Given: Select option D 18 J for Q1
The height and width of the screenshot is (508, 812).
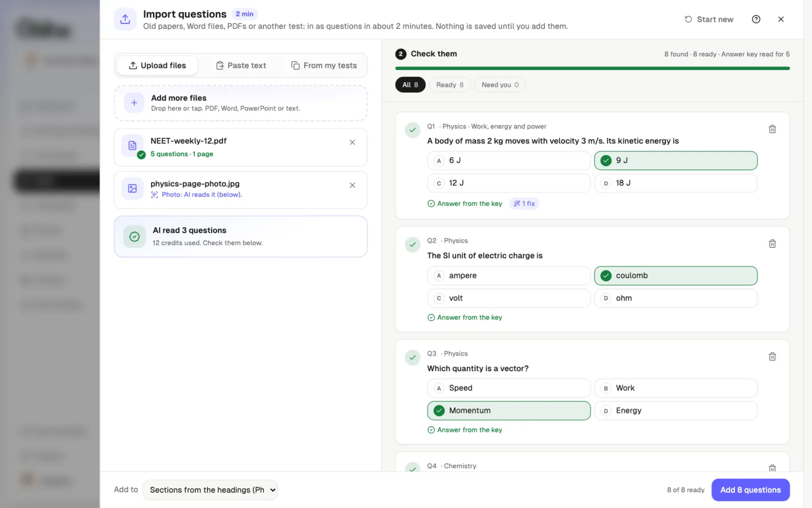Looking at the screenshot, I should click(675, 183).
